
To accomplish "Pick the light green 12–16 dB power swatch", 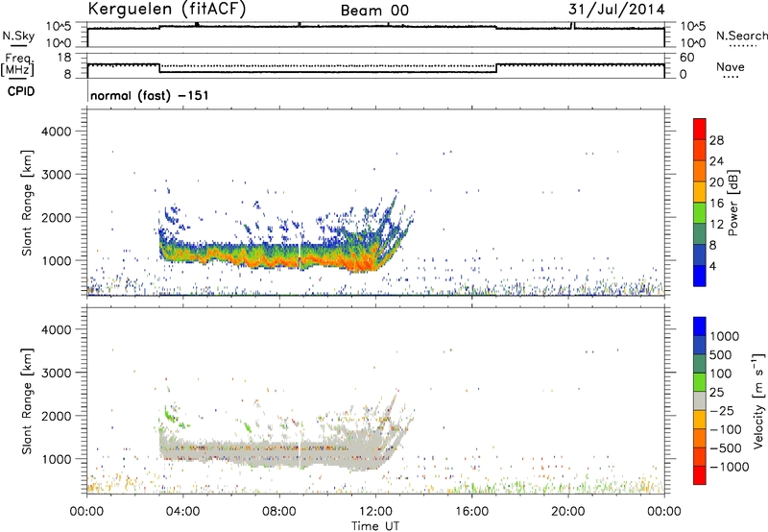I will [x=700, y=213].
